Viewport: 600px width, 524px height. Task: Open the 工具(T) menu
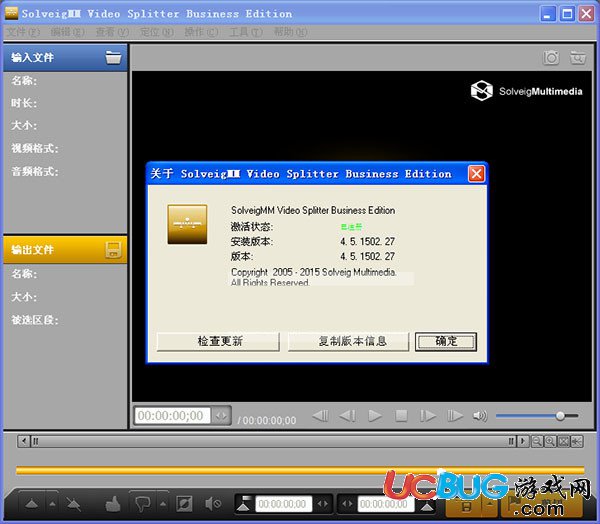point(246,32)
